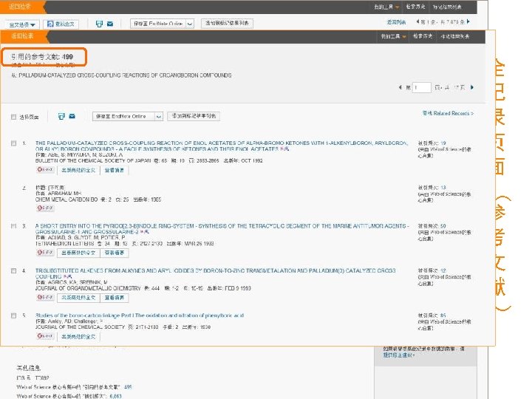The image size is (532, 399).
Task: Click 出版商处的全文 button under reference 5
Action: [x=78, y=337]
